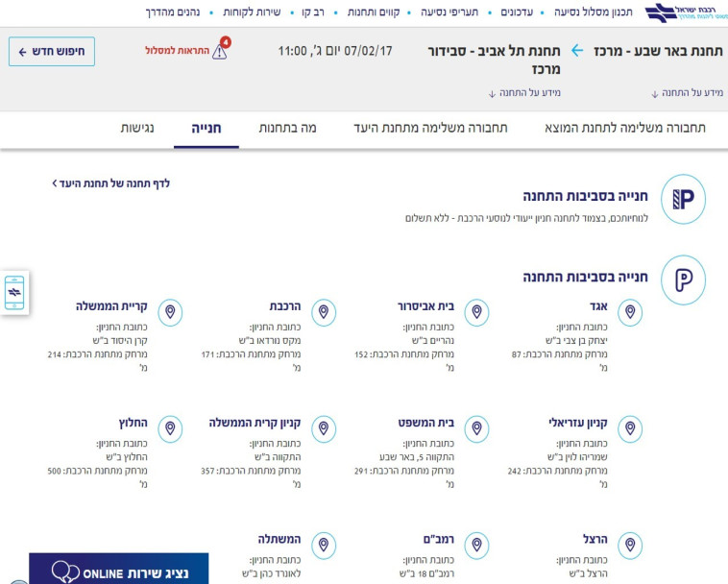Switch to מה בתחנות tab
728x584 pixels.
coord(287,128)
